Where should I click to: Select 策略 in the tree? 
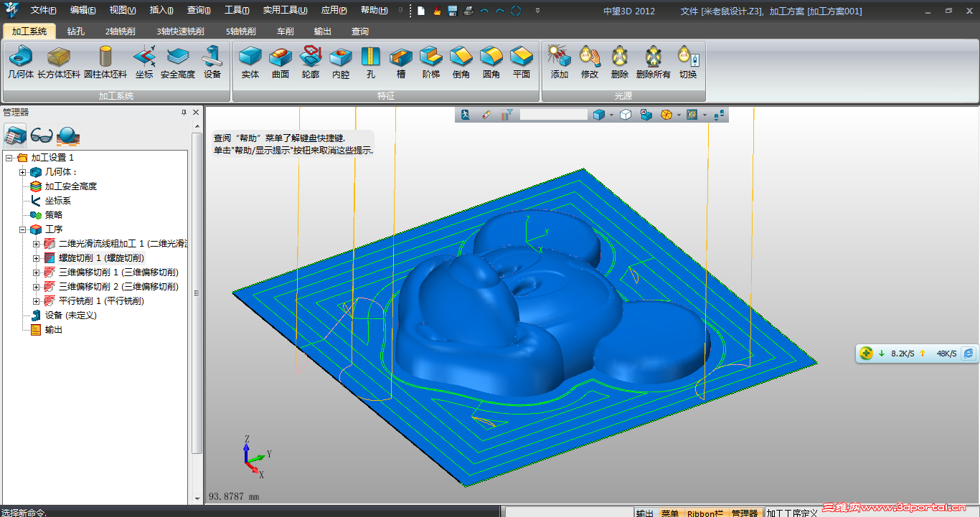53,215
